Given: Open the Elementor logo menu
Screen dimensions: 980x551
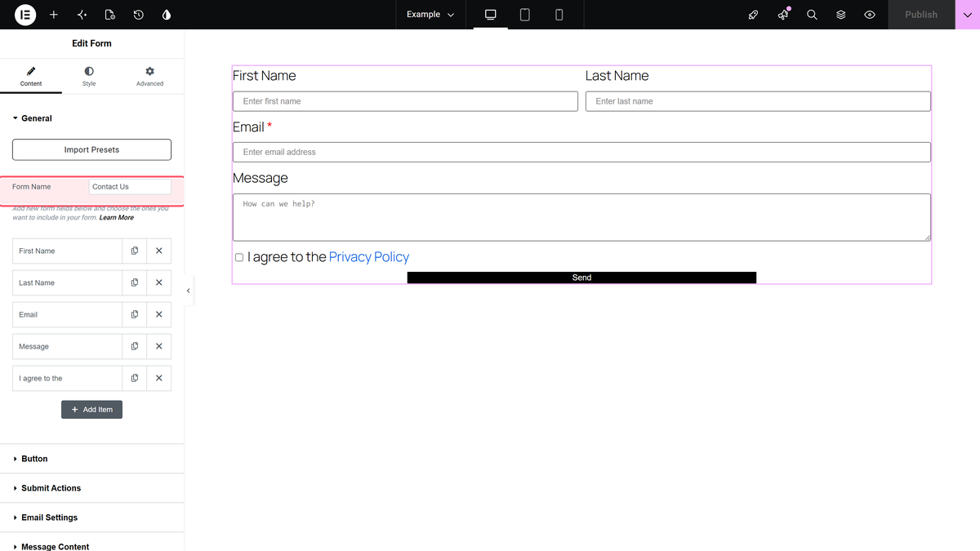Looking at the screenshot, I should point(25,15).
